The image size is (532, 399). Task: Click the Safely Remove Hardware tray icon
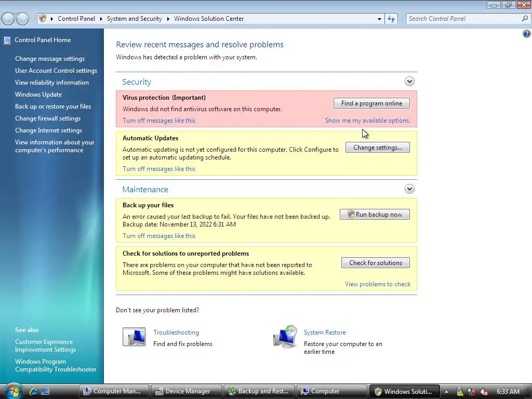tap(459, 392)
